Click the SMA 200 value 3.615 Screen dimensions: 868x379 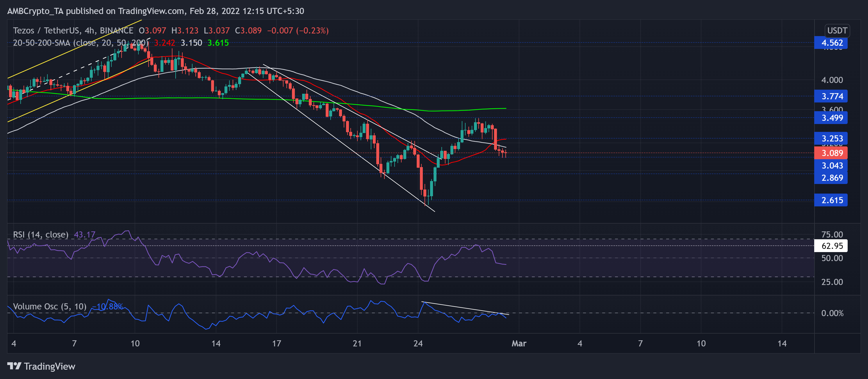pyautogui.click(x=218, y=43)
